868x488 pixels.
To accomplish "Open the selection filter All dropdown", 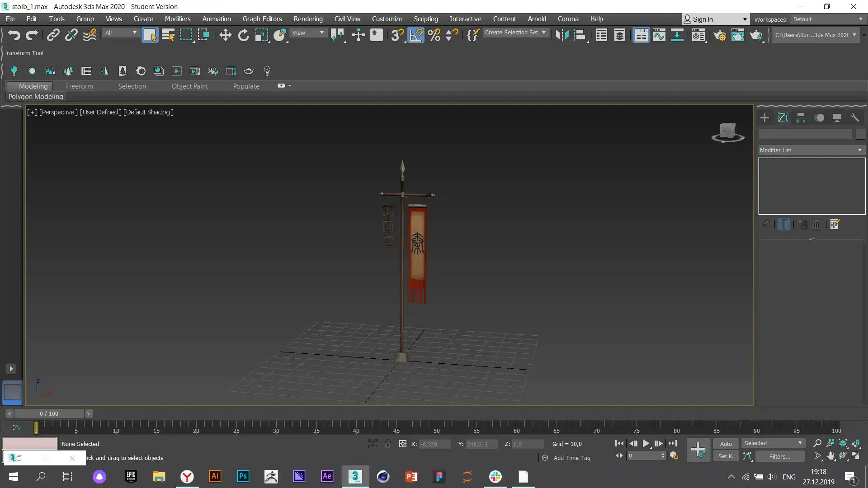I will coord(120,33).
